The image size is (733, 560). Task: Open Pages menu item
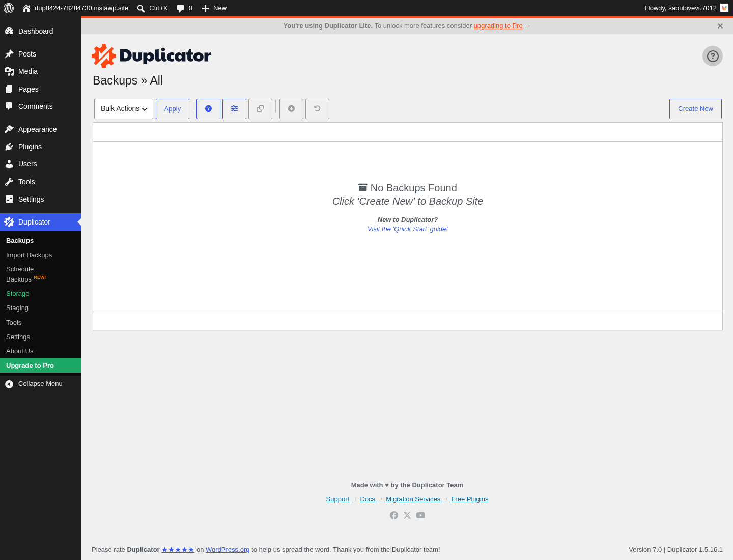coord(41,89)
